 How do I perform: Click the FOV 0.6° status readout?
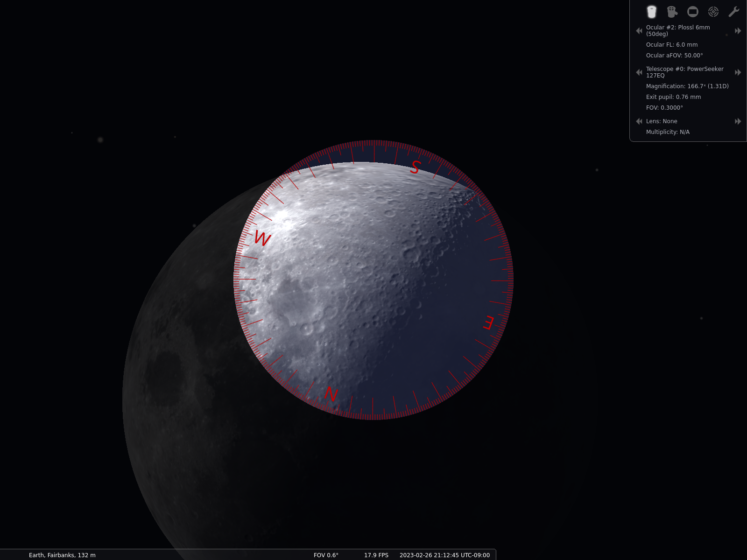pos(326,555)
